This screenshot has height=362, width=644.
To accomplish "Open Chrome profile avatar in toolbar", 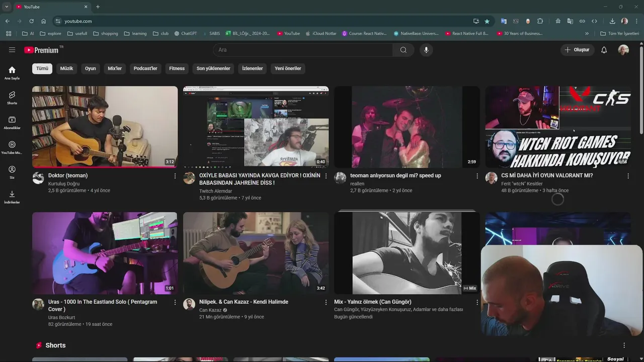I will 624,21.
